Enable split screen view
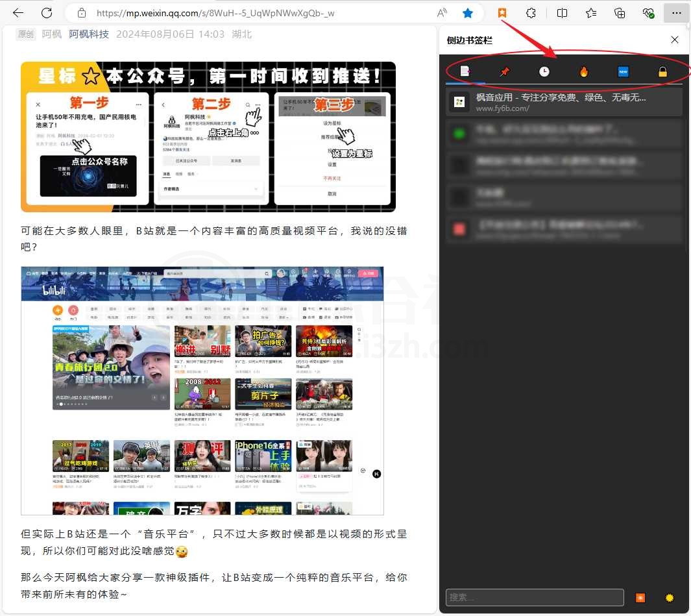Image resolution: width=691 pixels, height=616 pixels. click(562, 13)
